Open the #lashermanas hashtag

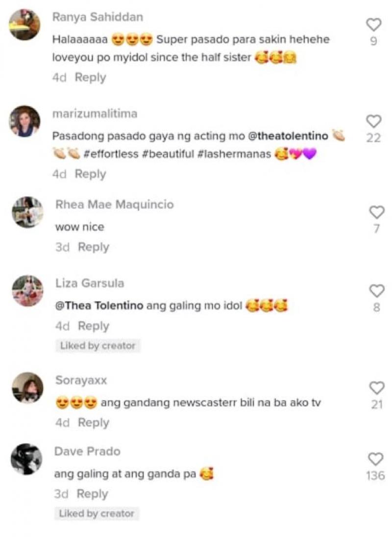point(234,154)
